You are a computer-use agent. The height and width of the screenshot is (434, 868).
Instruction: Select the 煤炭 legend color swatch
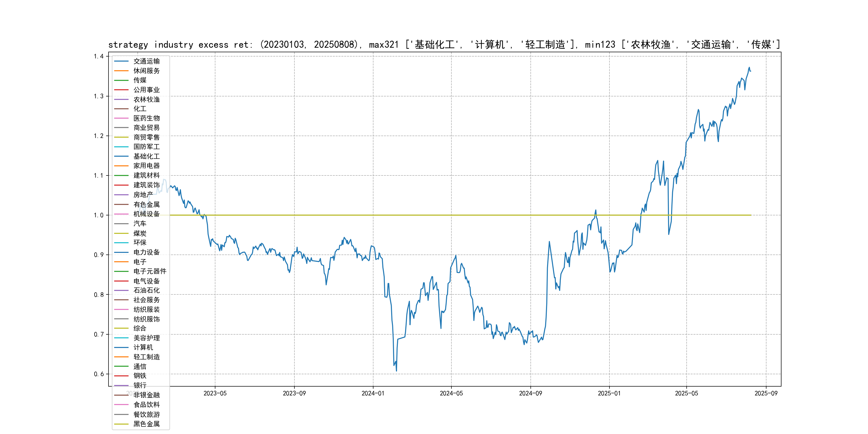coord(121,233)
